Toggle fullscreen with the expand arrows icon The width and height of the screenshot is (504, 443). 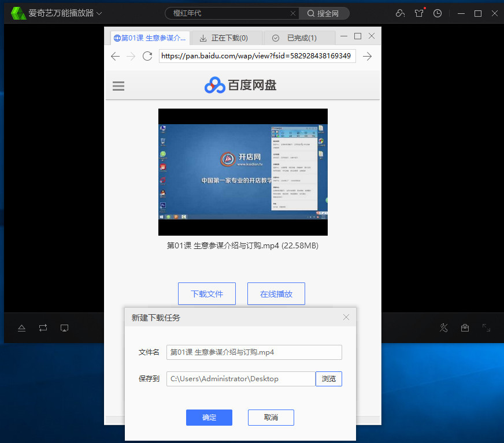pyautogui.click(x=486, y=327)
